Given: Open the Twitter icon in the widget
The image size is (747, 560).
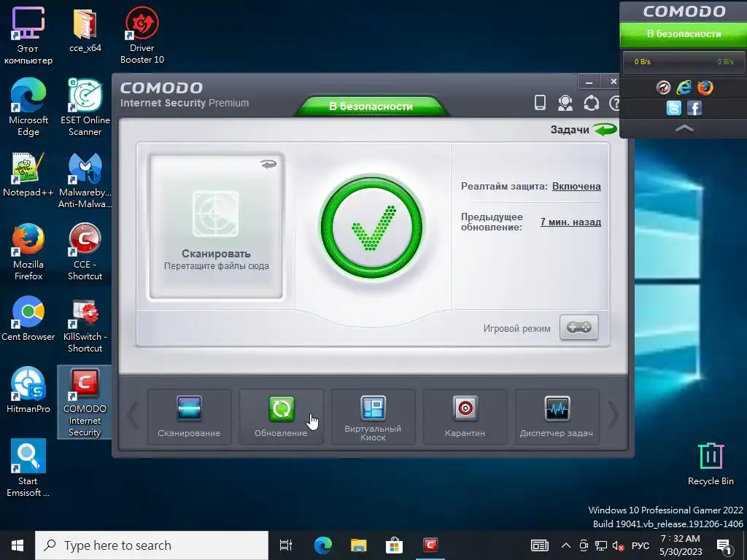Looking at the screenshot, I should pos(673,108).
